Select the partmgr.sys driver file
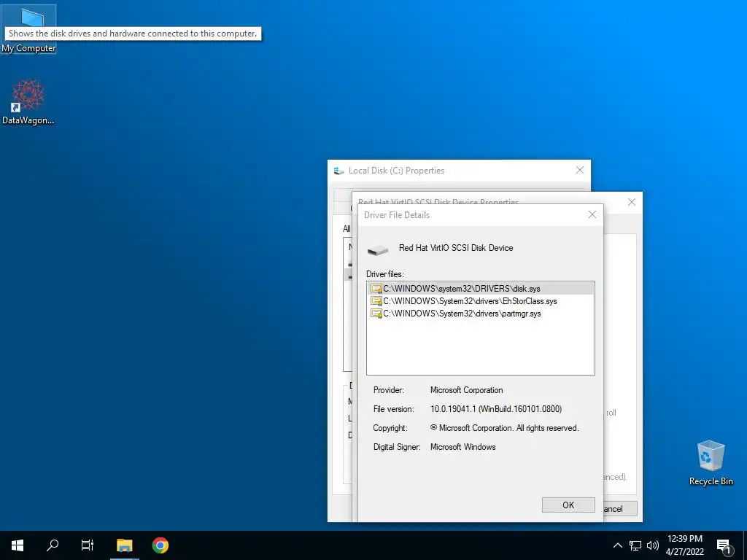Viewport: 747px width, 560px height. click(480, 314)
